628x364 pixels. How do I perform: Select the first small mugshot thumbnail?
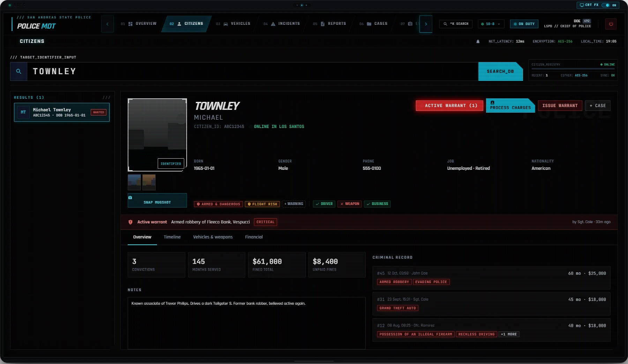(134, 182)
